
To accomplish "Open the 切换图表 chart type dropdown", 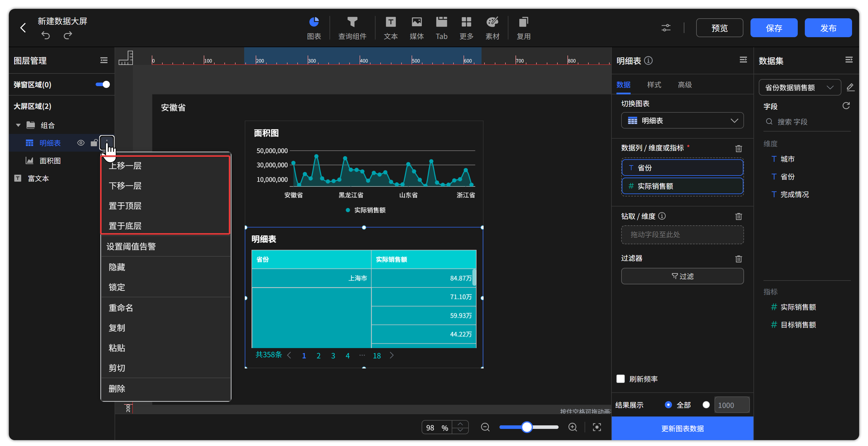I will pos(682,121).
